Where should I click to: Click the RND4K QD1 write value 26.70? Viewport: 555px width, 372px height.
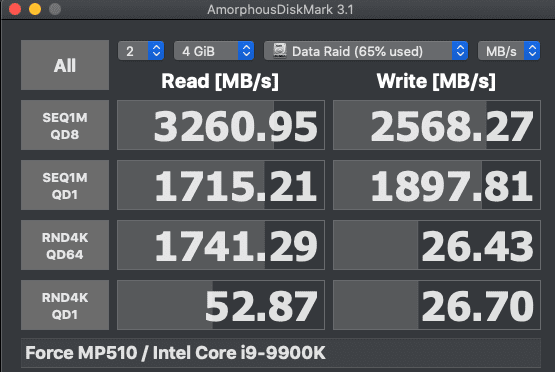coord(437,305)
